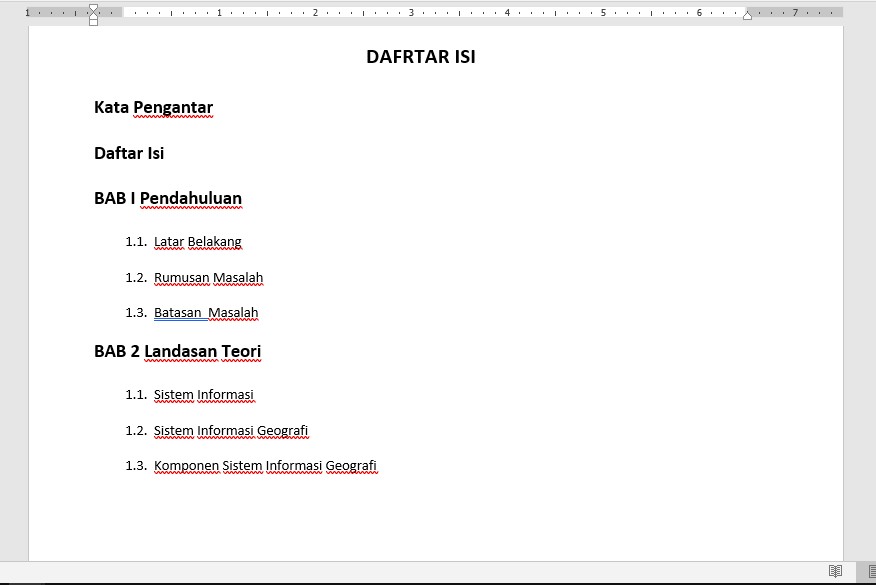
Task: Click the First Line Indent marker on ruler
Action: coord(93,6)
